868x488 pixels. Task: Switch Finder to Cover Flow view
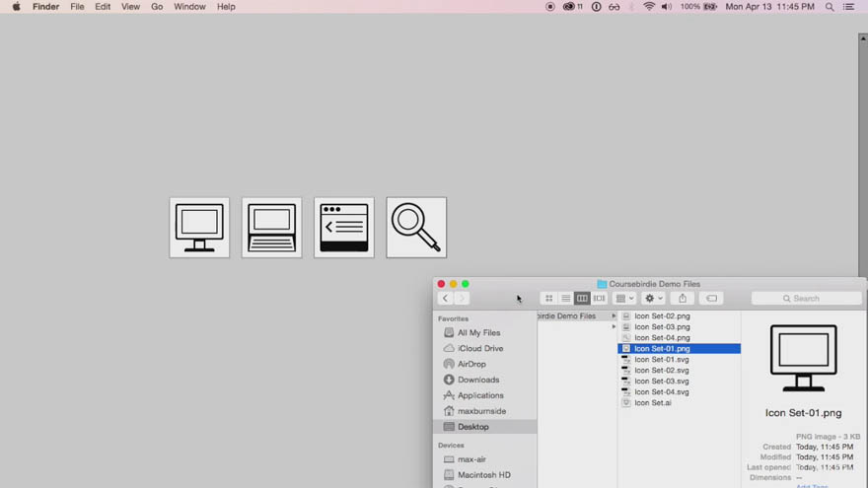click(599, 298)
